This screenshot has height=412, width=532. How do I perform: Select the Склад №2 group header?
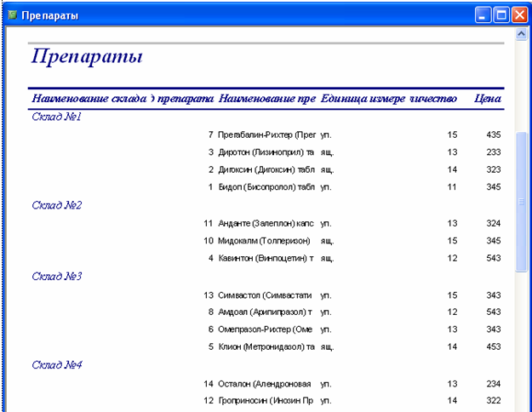[56, 205]
